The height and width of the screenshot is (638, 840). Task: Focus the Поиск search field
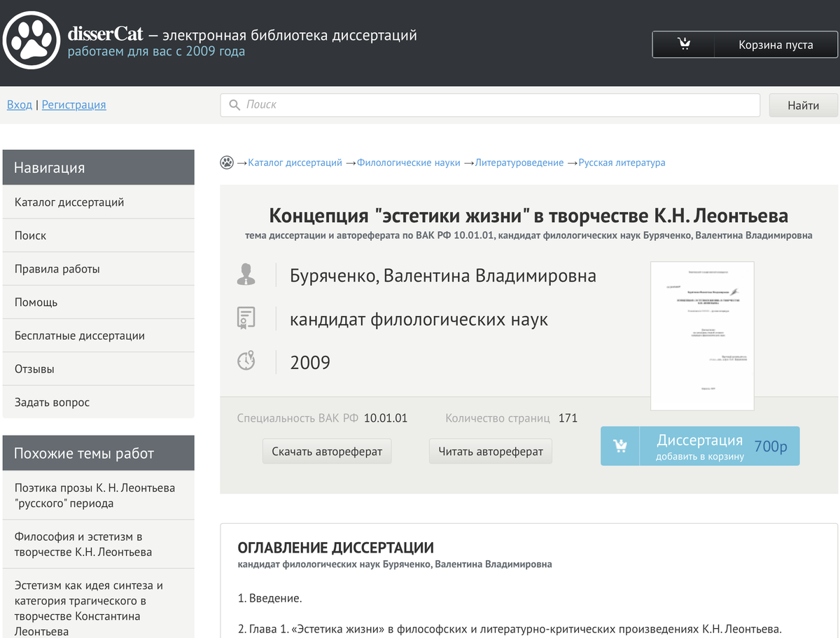(x=490, y=105)
